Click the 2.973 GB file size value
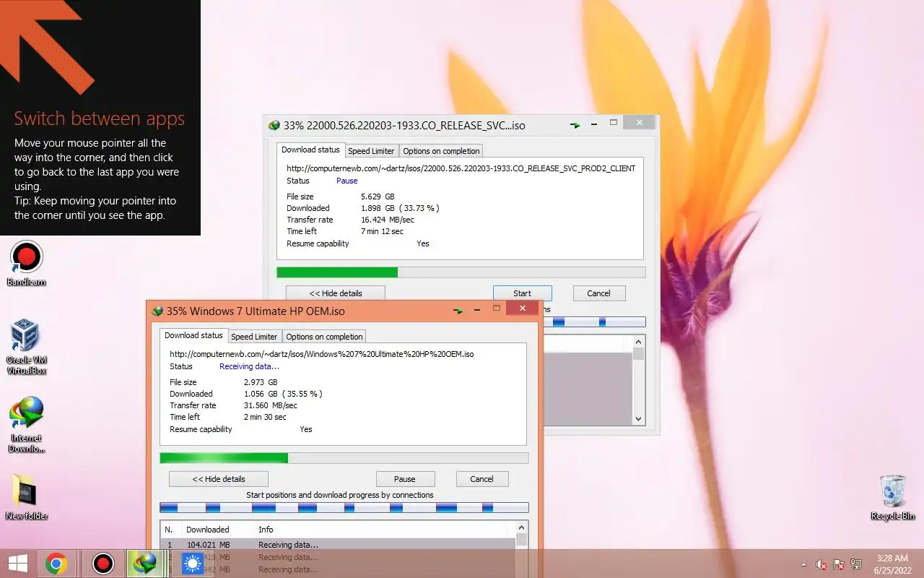This screenshot has height=578, width=924. tap(261, 382)
